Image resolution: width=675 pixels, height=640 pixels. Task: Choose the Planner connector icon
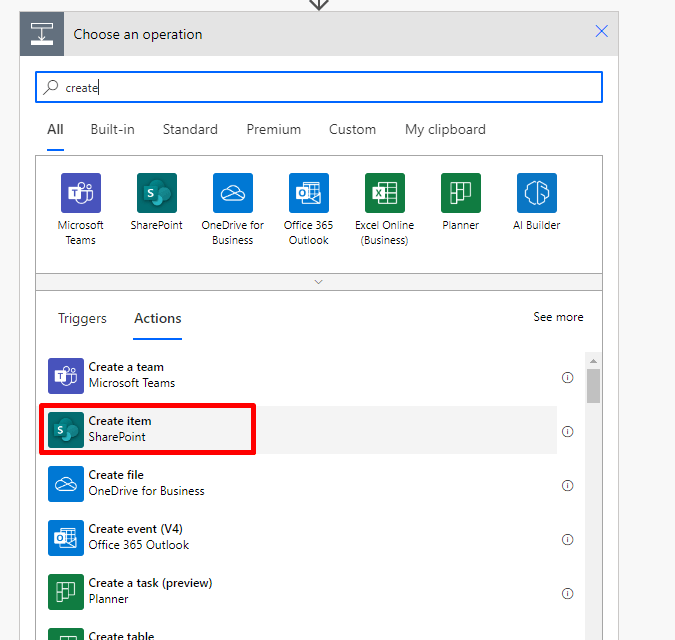point(460,193)
